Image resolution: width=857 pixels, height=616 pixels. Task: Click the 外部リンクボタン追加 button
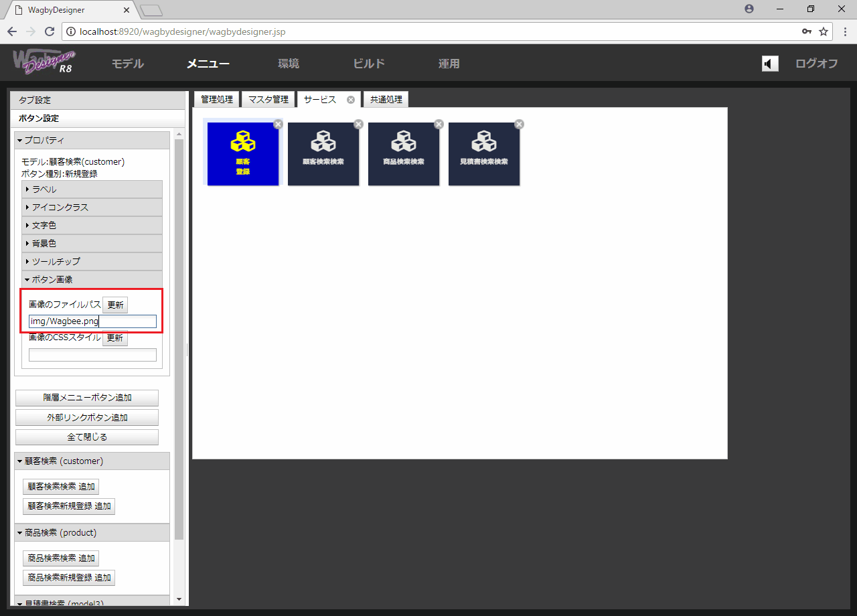[x=87, y=418]
